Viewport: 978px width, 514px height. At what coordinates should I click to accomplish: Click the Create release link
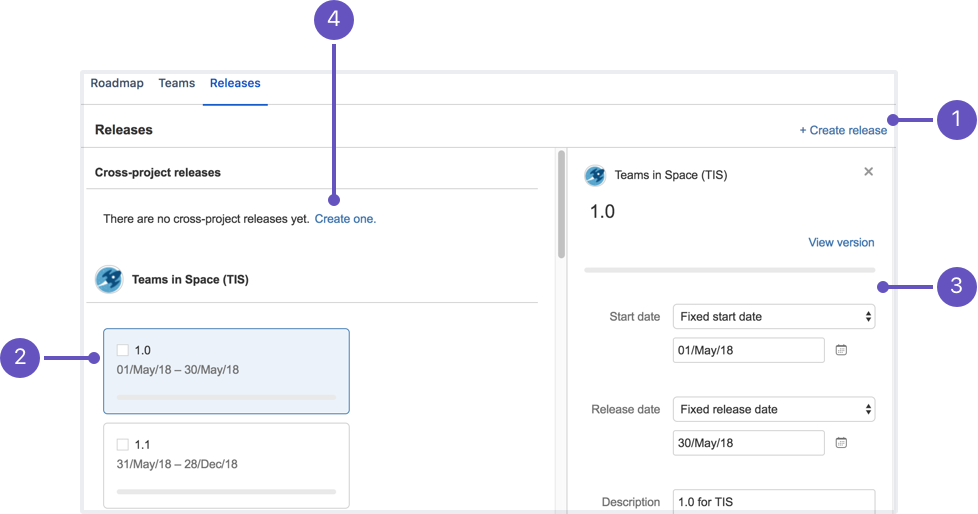pos(843,130)
